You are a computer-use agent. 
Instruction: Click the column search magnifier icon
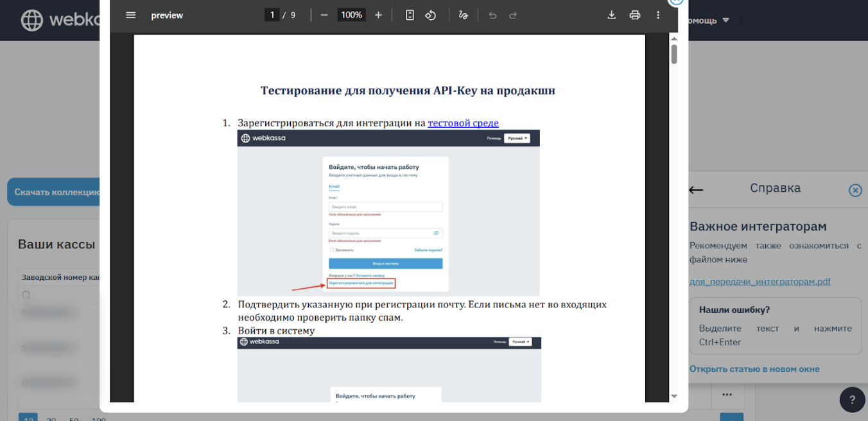tap(26, 295)
